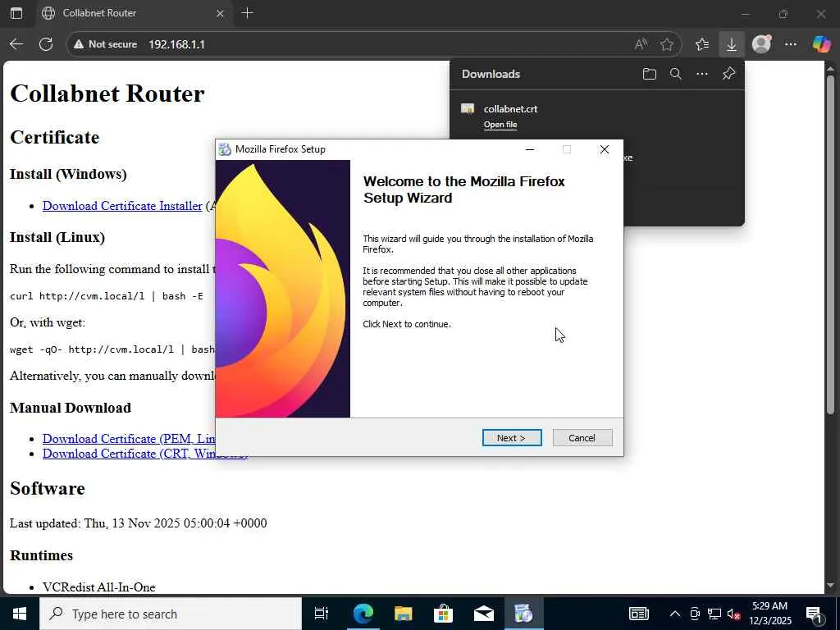Open a new browser tab
Image resolution: width=840 pixels, height=630 pixels.
247,13
